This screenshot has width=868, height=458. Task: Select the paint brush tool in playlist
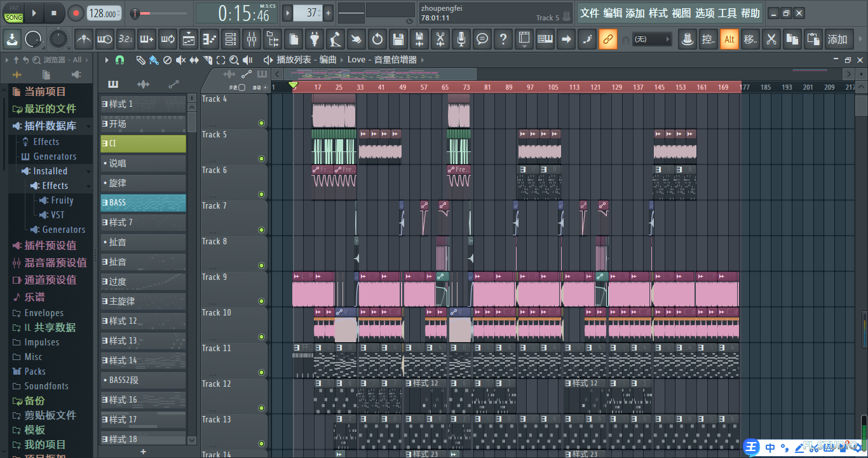(154, 60)
